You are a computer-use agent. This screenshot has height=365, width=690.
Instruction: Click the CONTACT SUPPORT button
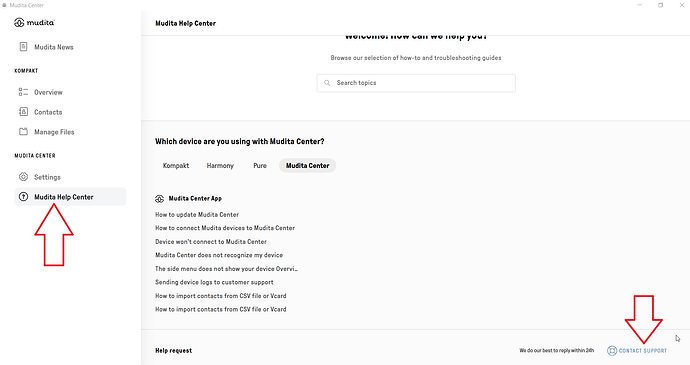coord(637,350)
